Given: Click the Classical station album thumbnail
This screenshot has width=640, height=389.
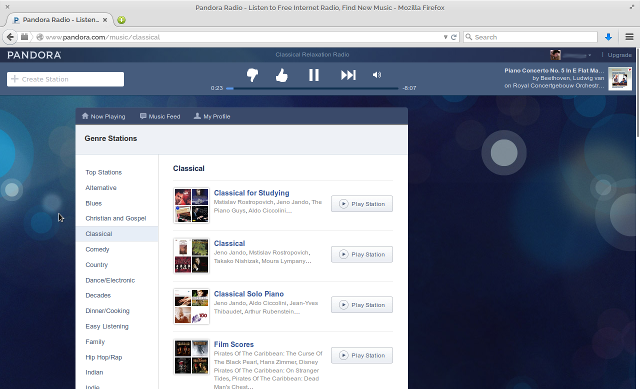Looking at the screenshot, I should (191, 256).
